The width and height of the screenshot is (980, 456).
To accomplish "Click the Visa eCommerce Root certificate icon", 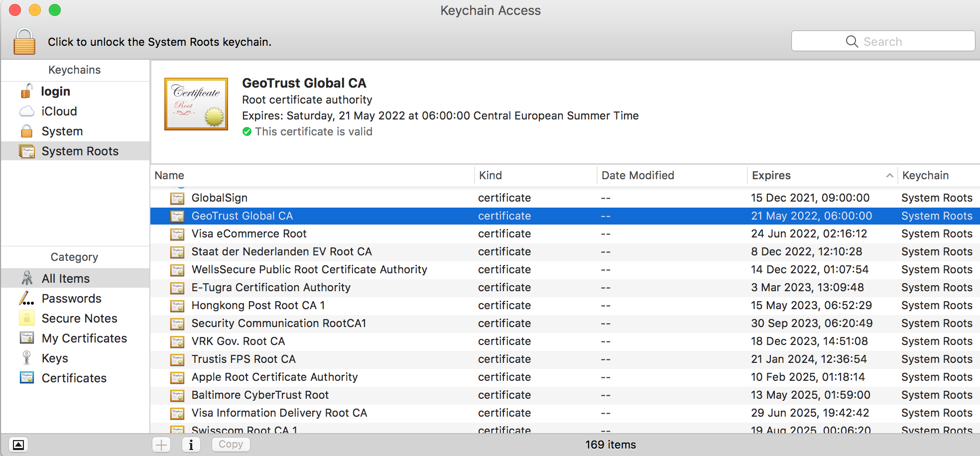I will [177, 234].
